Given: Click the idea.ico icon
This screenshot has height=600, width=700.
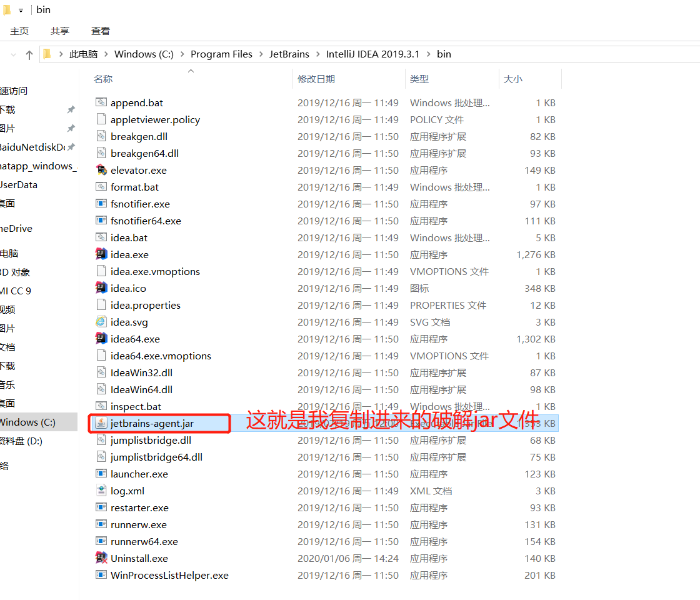Looking at the screenshot, I should 101,288.
